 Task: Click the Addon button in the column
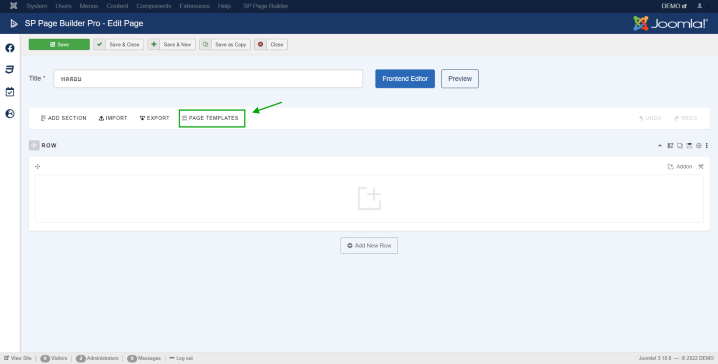coord(680,167)
